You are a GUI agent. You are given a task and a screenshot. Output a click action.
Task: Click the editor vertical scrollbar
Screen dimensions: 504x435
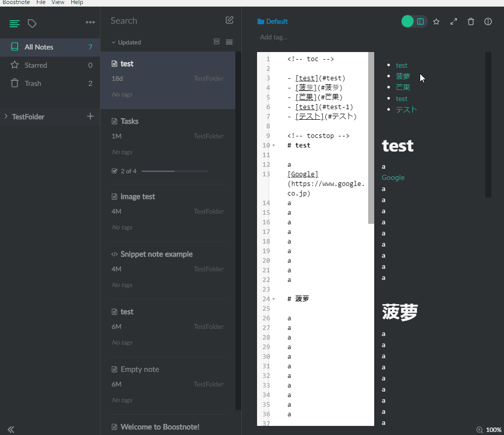pos(371,137)
